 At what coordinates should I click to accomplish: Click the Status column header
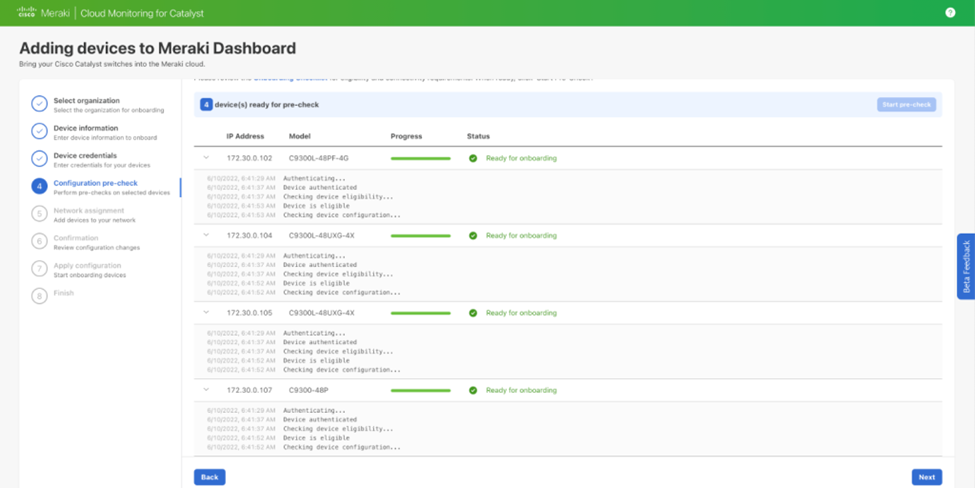coord(478,136)
